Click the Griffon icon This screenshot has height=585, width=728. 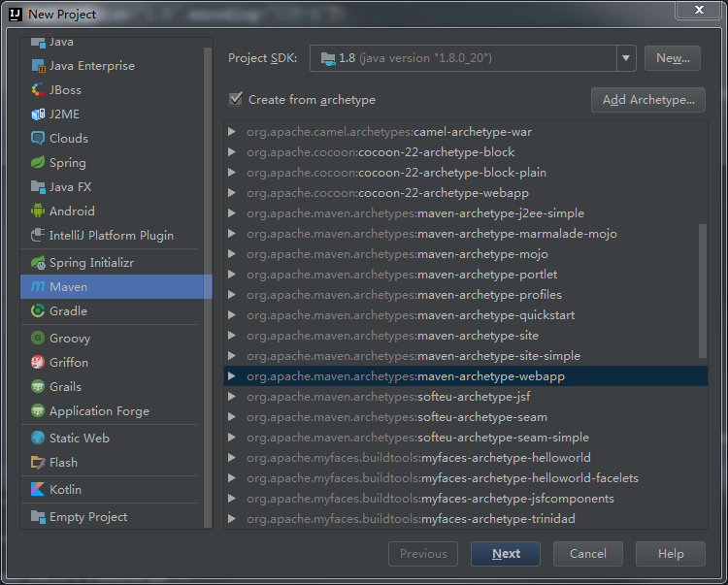point(38,362)
